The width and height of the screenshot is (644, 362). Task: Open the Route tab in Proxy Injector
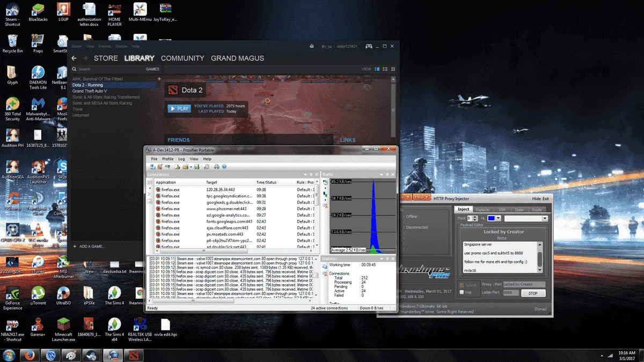tap(537, 210)
